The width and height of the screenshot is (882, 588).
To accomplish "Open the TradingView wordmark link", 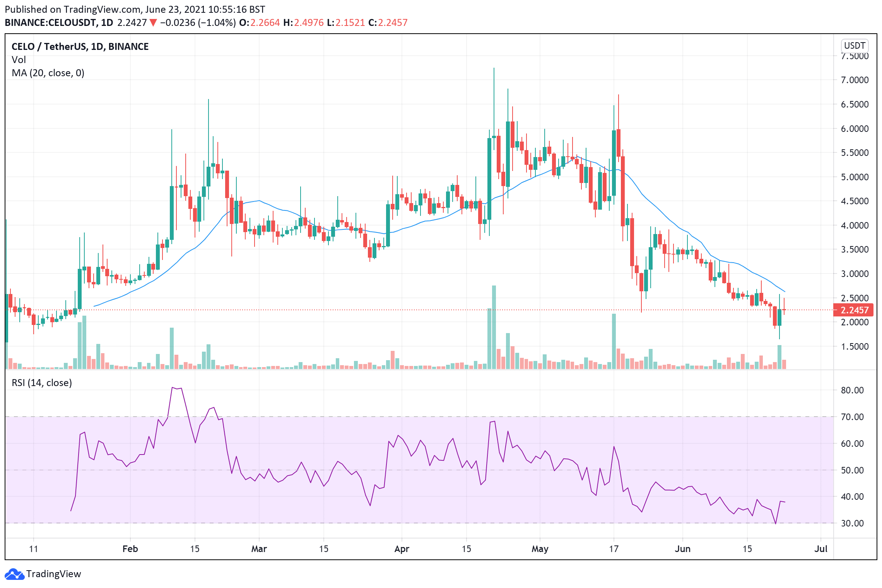I will 54,574.
